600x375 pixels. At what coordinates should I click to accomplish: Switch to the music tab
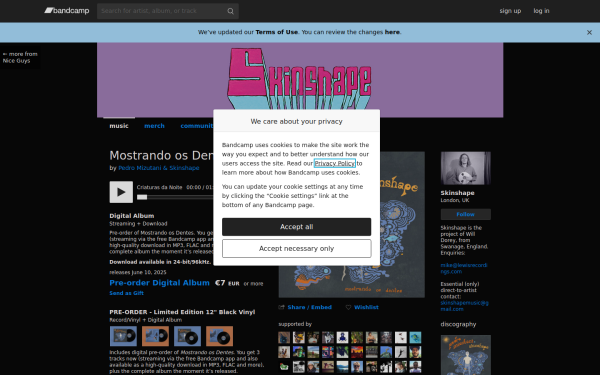coord(119,126)
